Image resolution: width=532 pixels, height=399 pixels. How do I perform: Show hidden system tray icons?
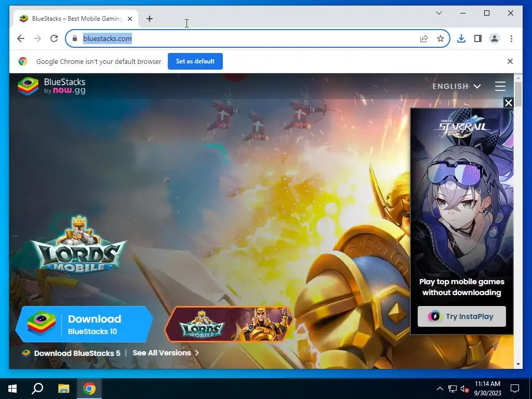(x=440, y=389)
